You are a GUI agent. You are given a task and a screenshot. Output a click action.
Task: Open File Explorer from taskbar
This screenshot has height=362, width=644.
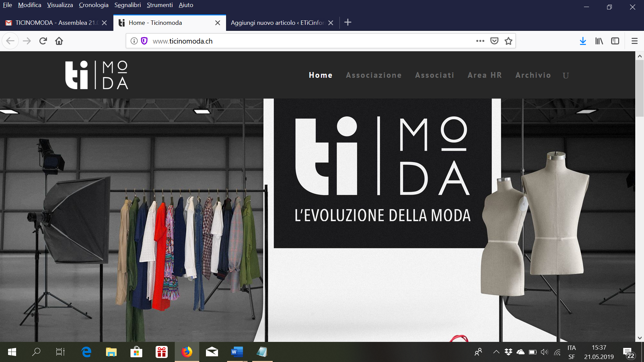point(111,352)
